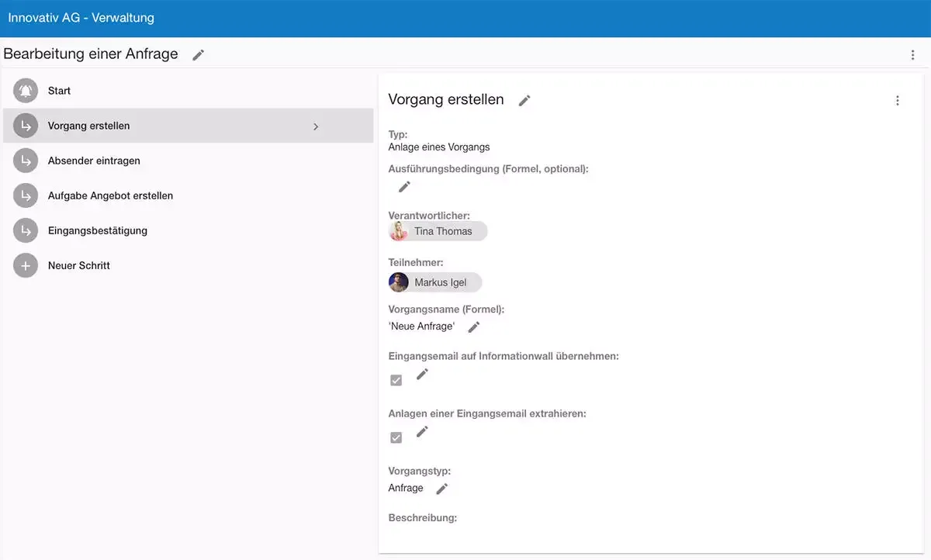Click 'Innovativ AG - Verwaltung' header title
931x560 pixels.
[81, 18]
